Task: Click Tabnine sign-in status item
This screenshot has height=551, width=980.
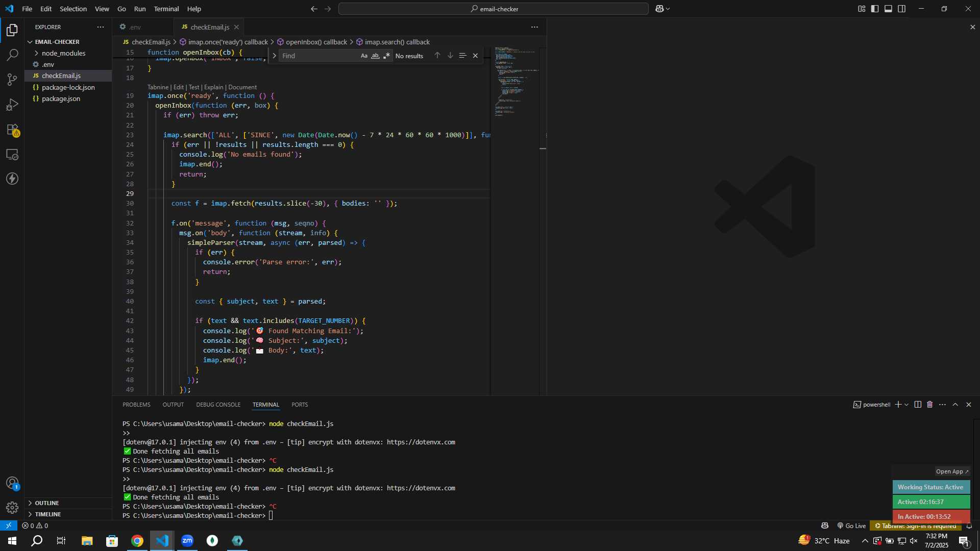Action: coord(916,525)
